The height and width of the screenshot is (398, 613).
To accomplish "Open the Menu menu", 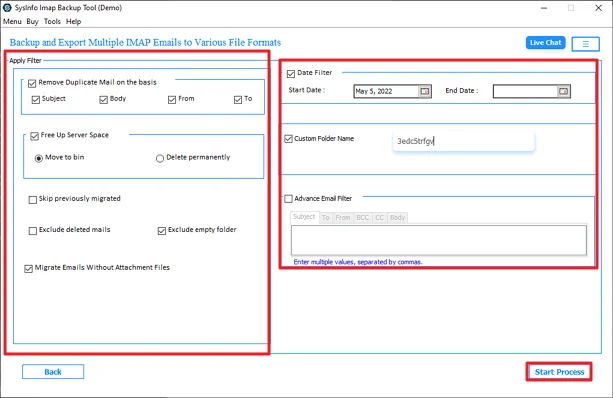I will click(x=12, y=22).
